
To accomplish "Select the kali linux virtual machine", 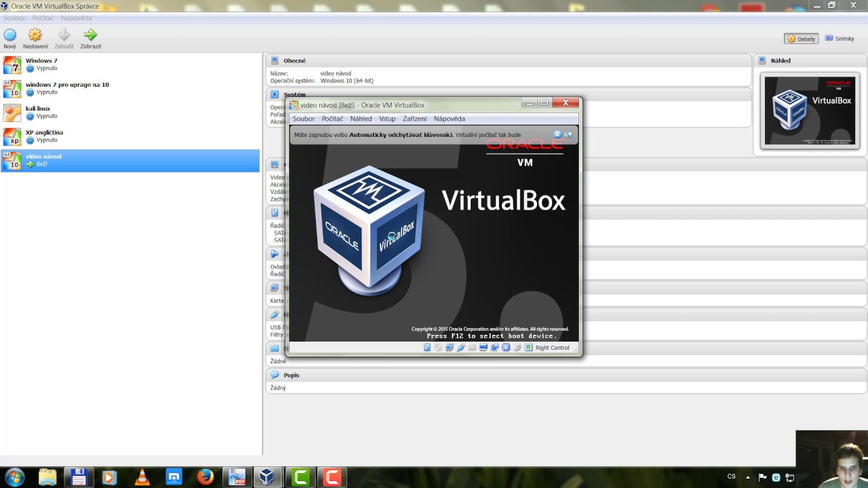I will (x=130, y=113).
